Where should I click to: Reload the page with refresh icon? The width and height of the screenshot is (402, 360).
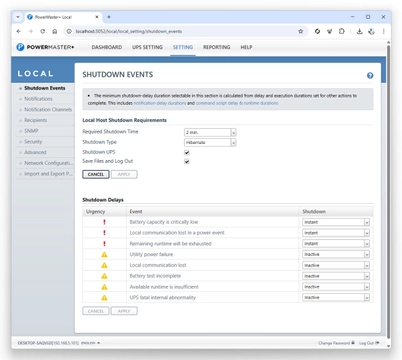click(43, 31)
